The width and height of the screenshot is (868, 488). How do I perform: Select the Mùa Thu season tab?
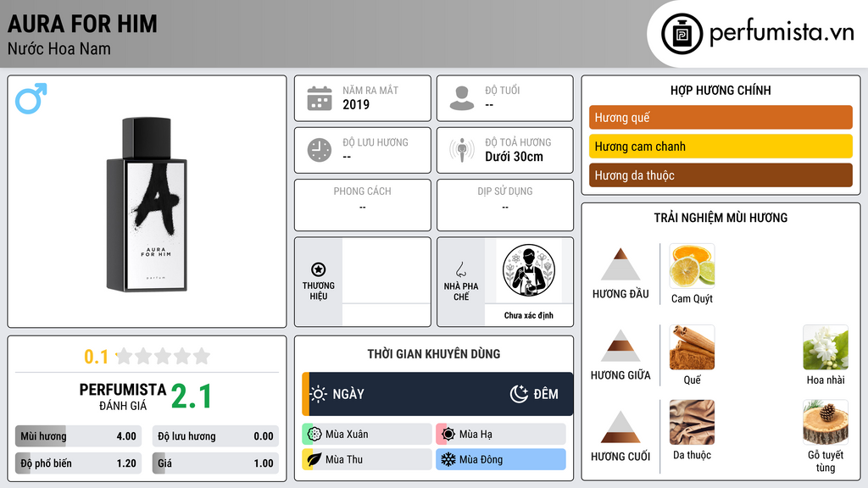367,459
